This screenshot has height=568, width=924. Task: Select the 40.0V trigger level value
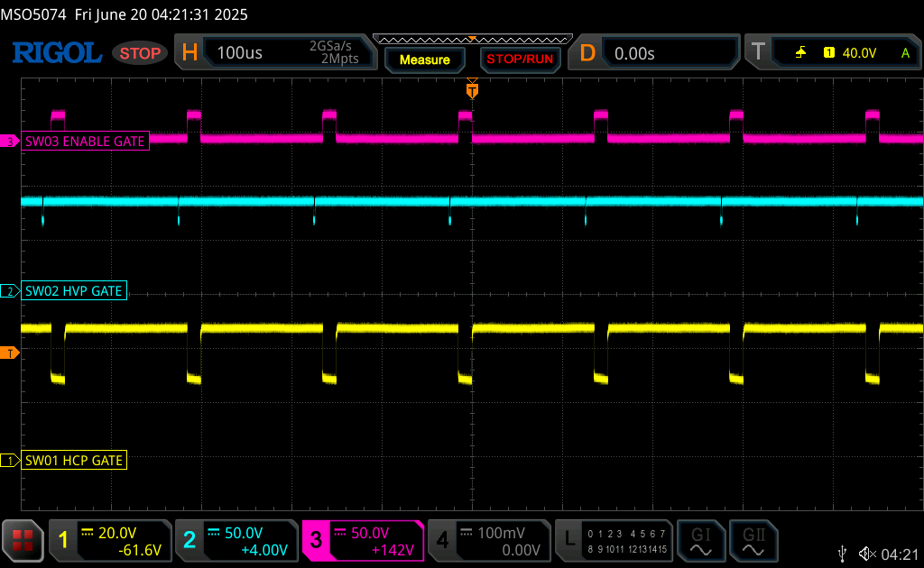(859, 53)
